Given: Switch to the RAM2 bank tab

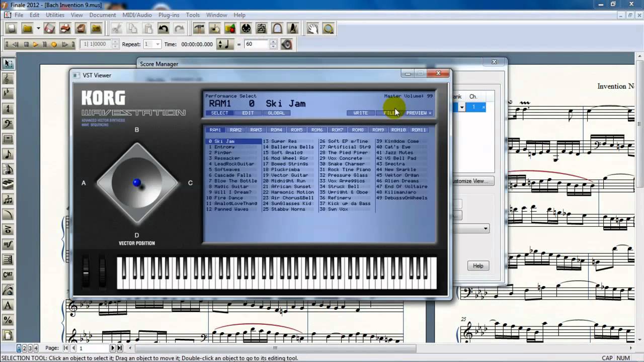Looking at the screenshot, I should point(235,130).
